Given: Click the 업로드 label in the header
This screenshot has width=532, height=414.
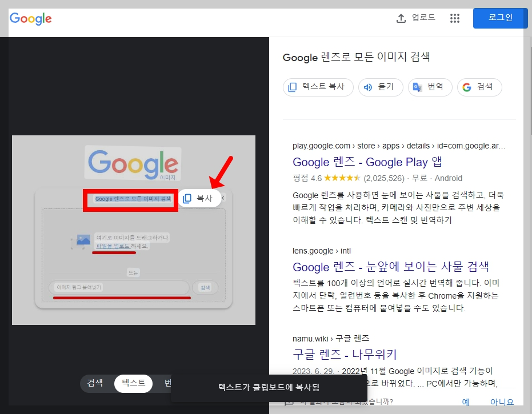Looking at the screenshot, I should (x=423, y=18).
